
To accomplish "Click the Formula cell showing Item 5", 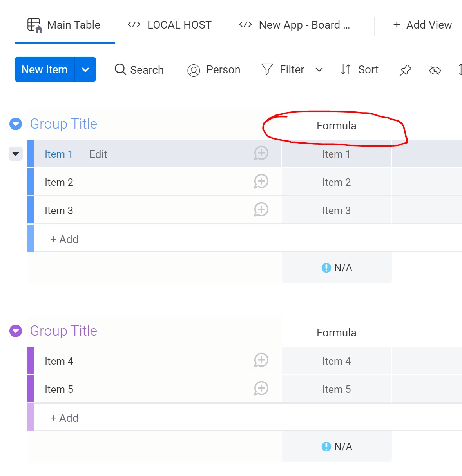I will coord(337,389).
